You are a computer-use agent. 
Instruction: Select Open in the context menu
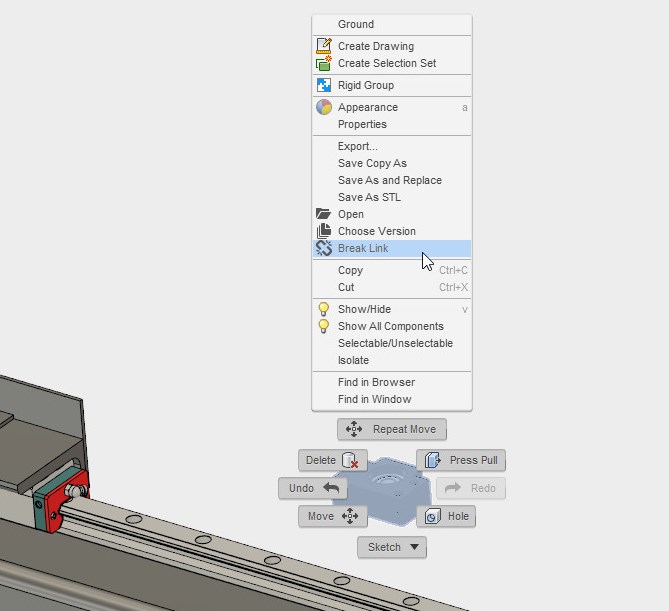point(392,214)
